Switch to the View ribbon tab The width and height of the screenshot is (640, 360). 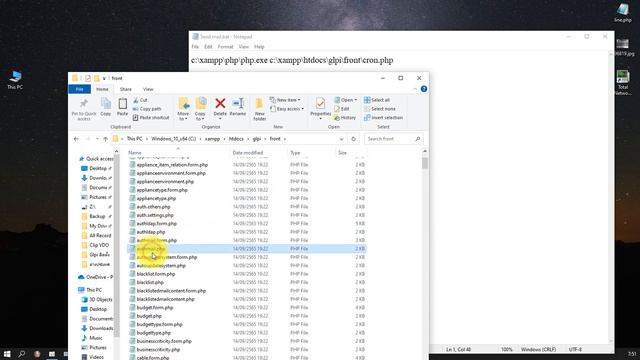pyautogui.click(x=148, y=89)
